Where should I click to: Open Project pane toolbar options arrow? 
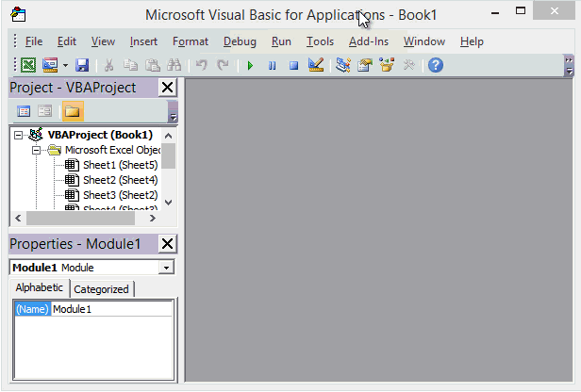click(173, 111)
